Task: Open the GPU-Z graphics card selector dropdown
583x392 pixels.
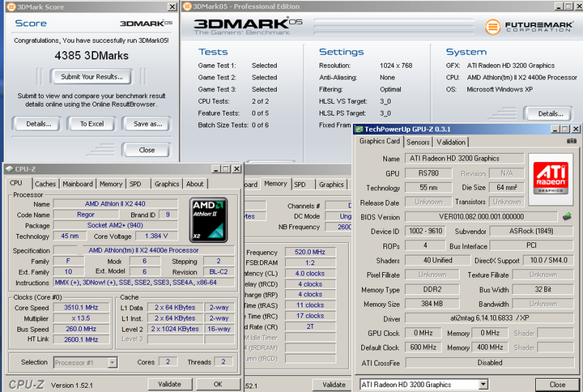Action: pyautogui.click(x=483, y=384)
